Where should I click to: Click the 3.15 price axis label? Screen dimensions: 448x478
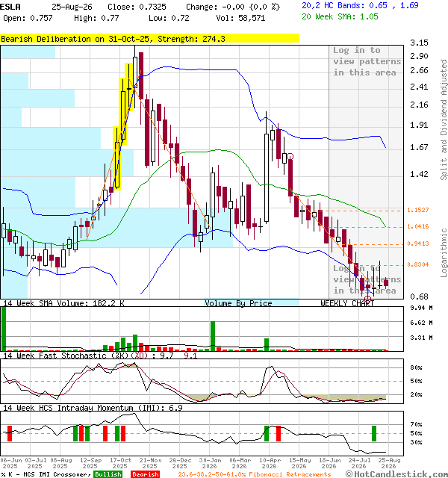coord(419,43)
